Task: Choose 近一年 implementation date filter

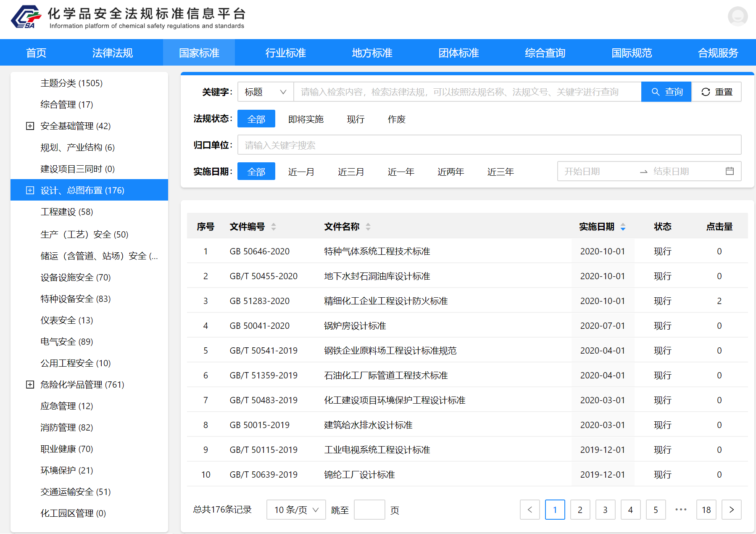Action: pyautogui.click(x=400, y=172)
